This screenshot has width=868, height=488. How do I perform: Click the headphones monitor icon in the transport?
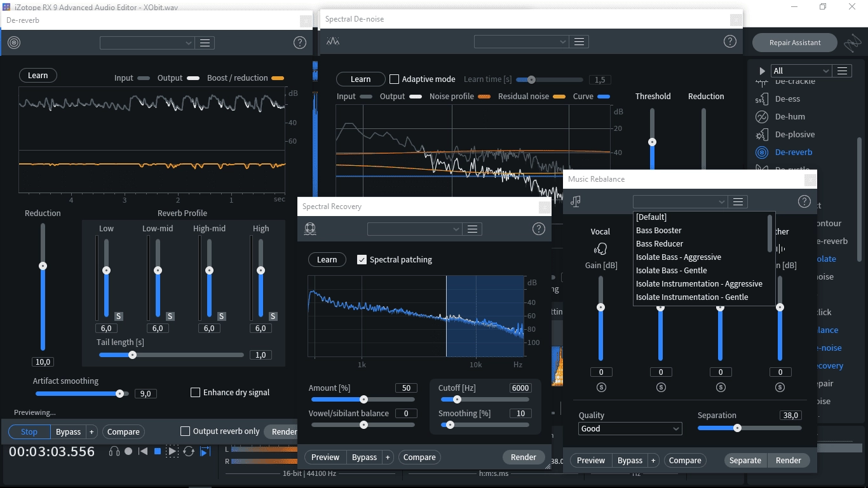pos(114,451)
